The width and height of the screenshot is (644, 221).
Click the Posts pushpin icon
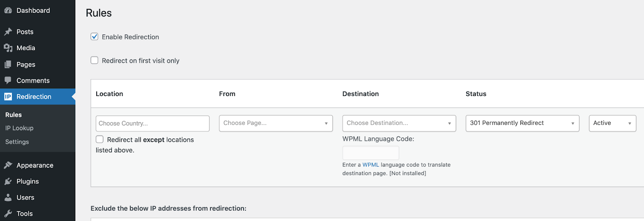[x=8, y=32]
